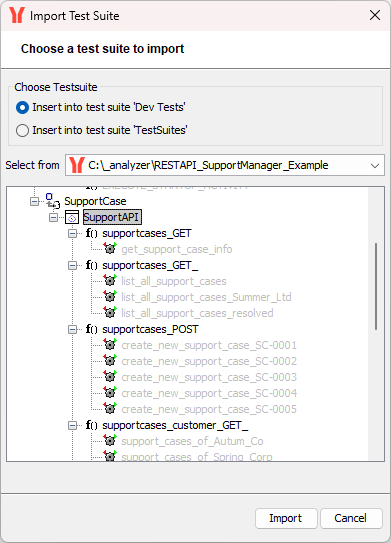Click the function icon beside supportcases_POST

[92, 329]
